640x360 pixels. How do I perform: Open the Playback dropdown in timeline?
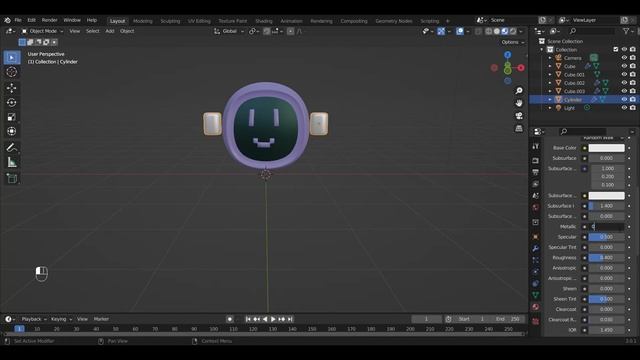tap(34, 319)
